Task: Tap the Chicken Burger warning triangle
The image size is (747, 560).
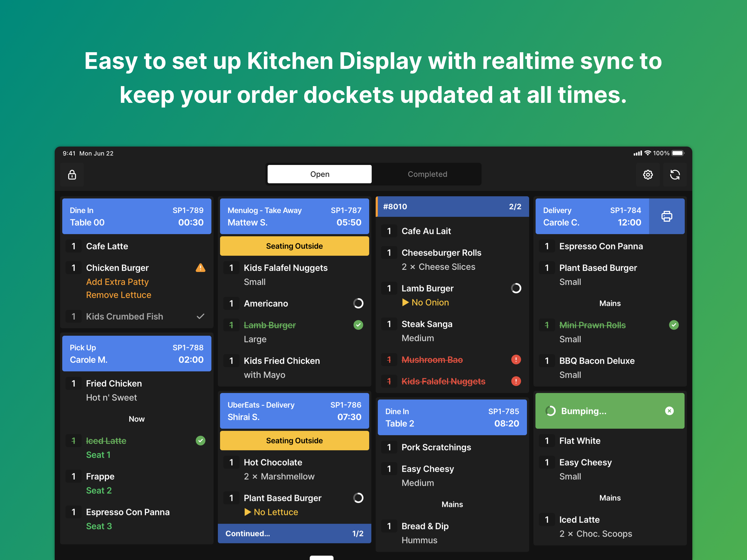Action: (x=201, y=268)
